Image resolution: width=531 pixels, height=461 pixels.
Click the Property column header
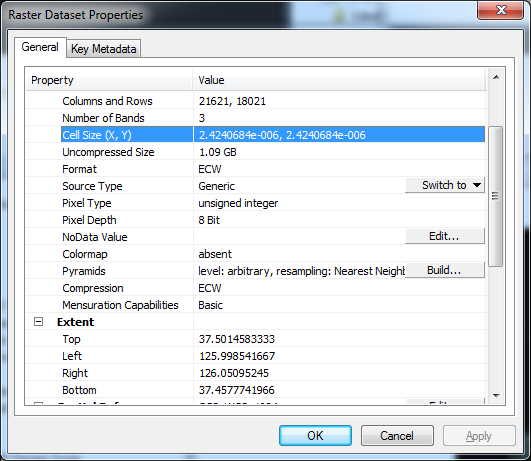click(109, 80)
